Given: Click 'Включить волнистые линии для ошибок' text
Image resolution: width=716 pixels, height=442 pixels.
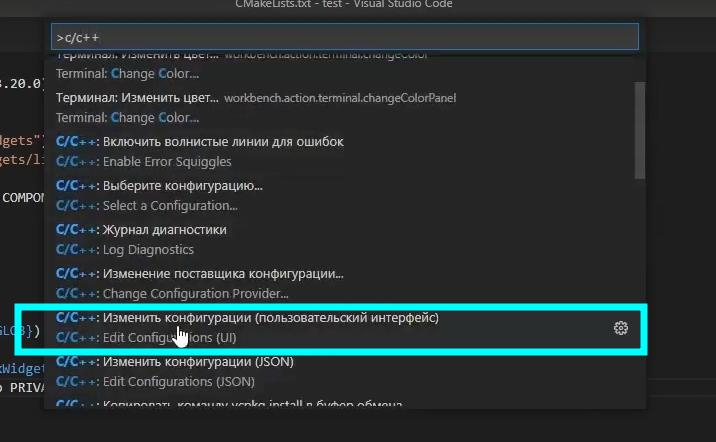Looking at the screenshot, I should pyautogui.click(x=222, y=142).
